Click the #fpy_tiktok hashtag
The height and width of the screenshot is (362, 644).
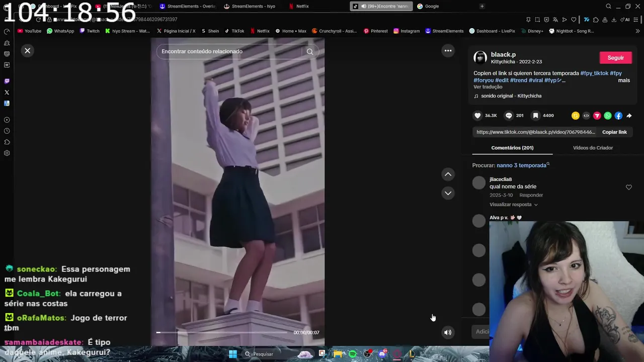click(594, 73)
